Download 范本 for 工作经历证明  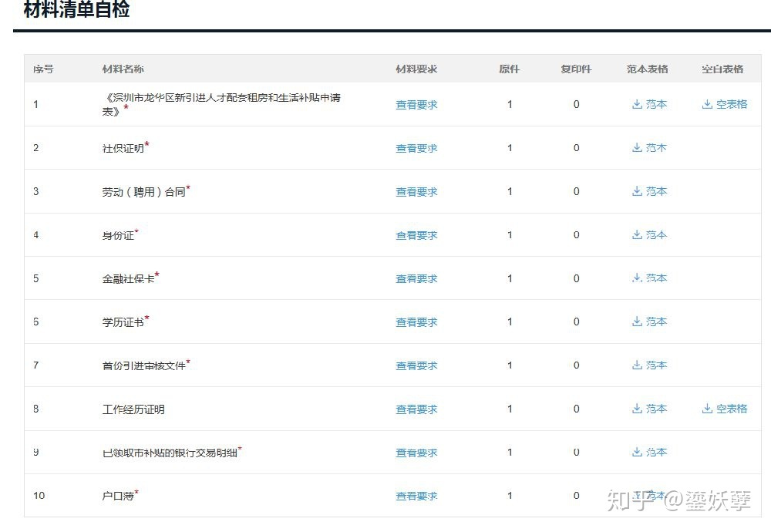[649, 409]
